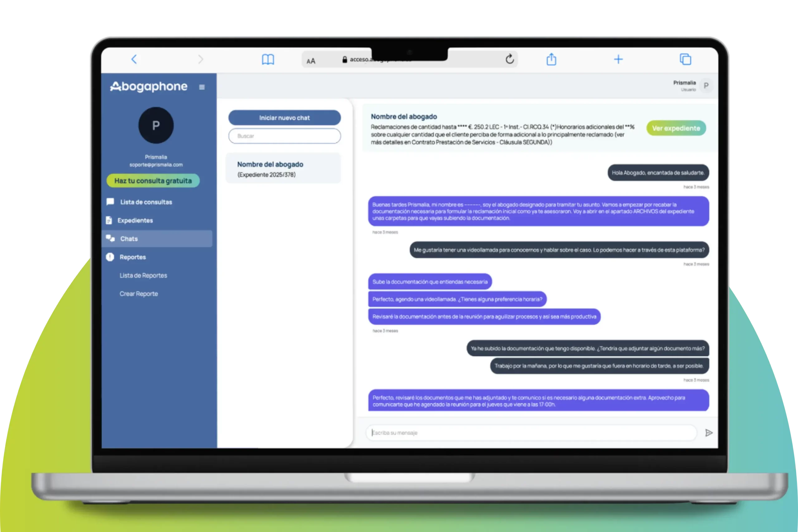Start a chat with Iniciar nuevo chat

(284, 118)
